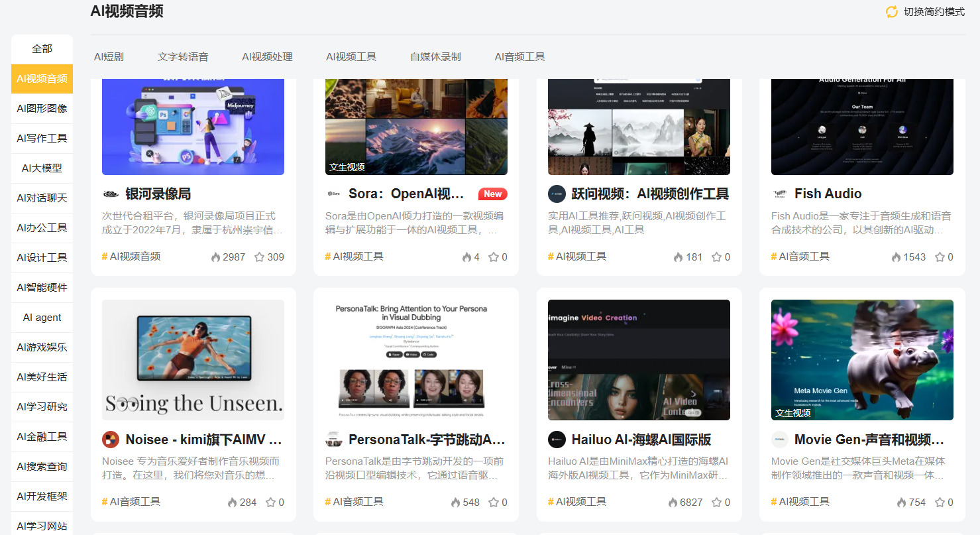The width and height of the screenshot is (980, 535).
Task: Click the 跃问视频 round logo icon
Action: (x=557, y=194)
